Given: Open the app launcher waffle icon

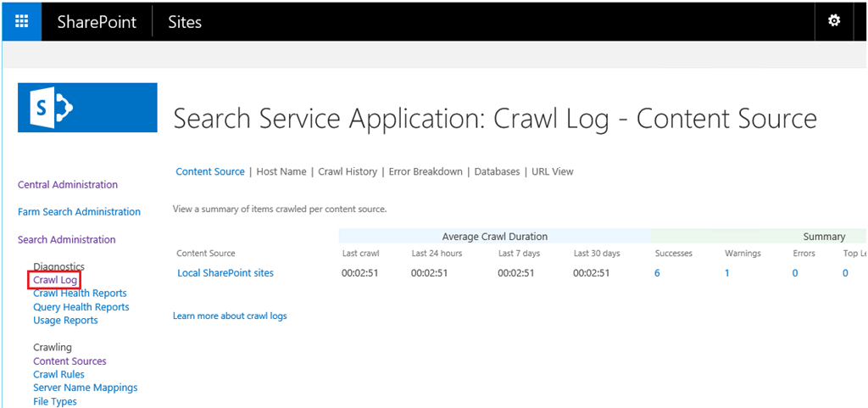Looking at the screenshot, I should click(x=21, y=21).
